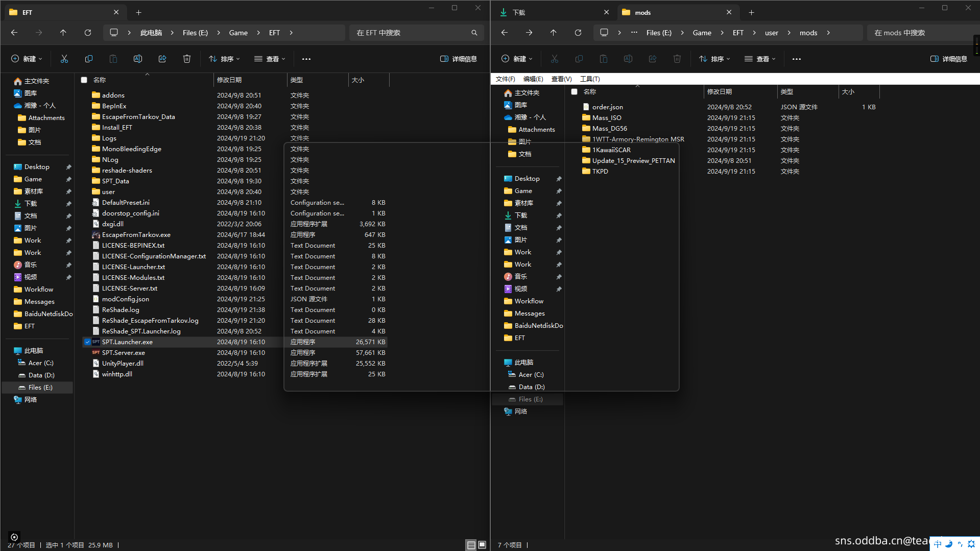Click the 详细信息 button in left window
This screenshot has width=980, height=551.
(x=459, y=59)
